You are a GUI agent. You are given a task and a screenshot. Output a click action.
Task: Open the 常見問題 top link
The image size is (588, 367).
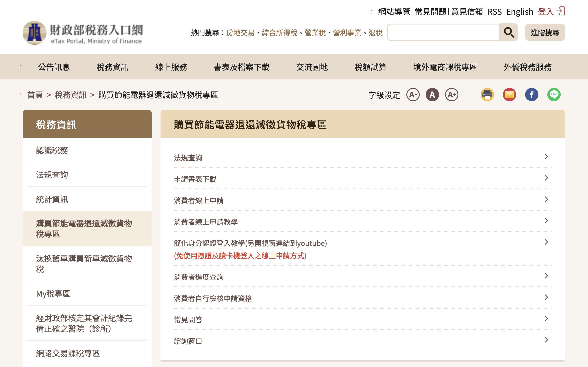[430, 12]
